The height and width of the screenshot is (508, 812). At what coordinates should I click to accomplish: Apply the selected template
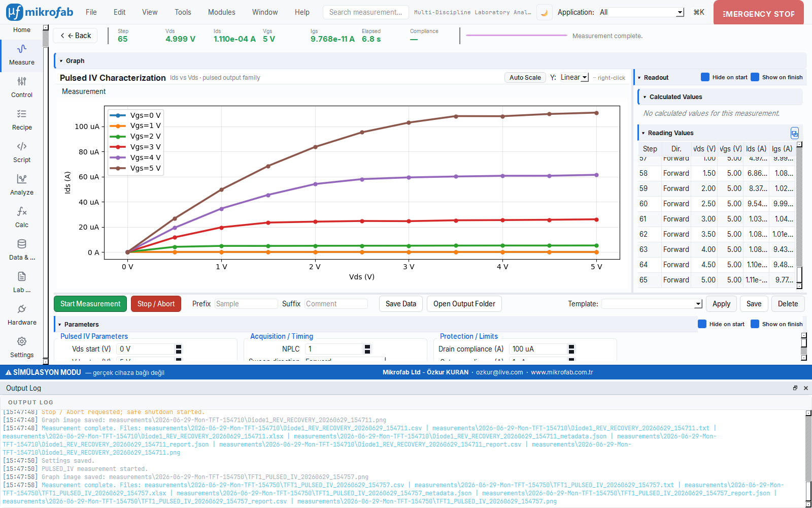pyautogui.click(x=721, y=304)
